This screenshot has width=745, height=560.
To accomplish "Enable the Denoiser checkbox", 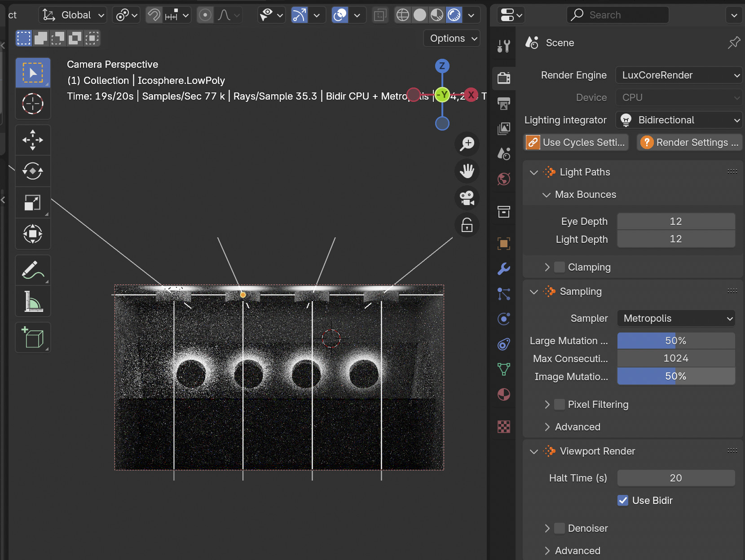I will (560, 528).
